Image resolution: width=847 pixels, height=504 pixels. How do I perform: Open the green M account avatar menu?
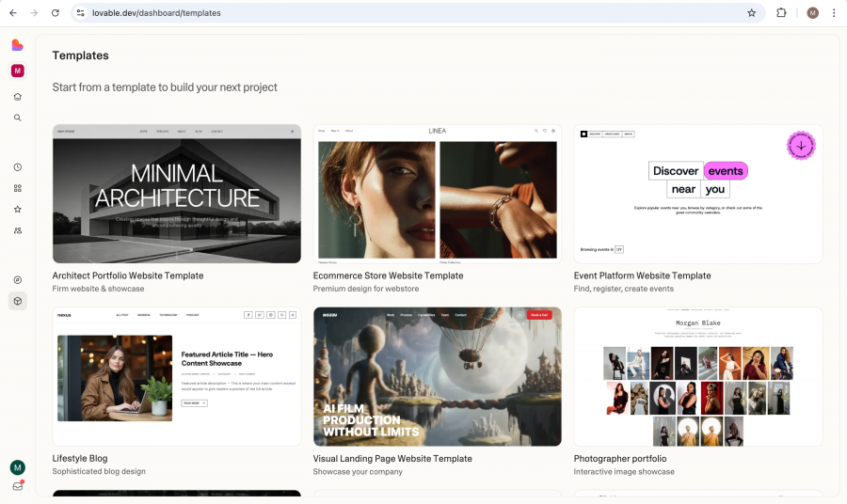click(x=18, y=467)
